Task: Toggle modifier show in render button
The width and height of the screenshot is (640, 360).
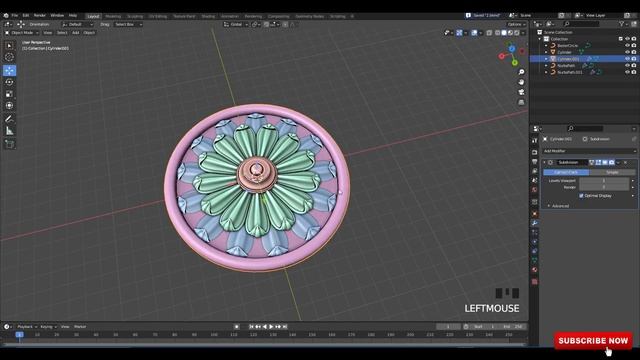Action: click(611, 162)
